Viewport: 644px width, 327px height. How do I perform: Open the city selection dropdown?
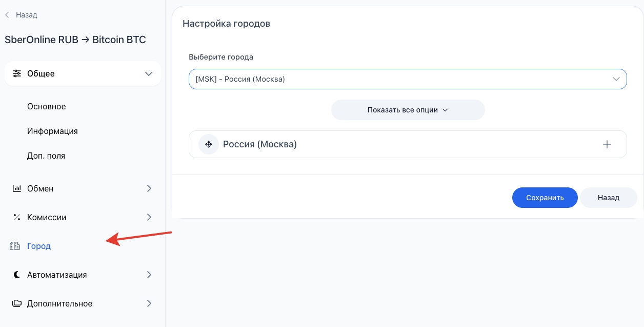408,79
